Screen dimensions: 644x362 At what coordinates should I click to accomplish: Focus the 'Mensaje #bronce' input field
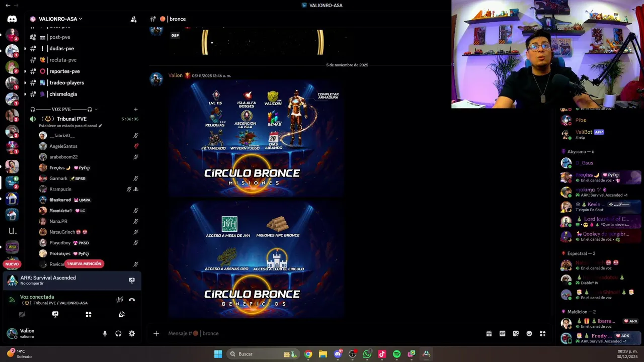pos(322,333)
